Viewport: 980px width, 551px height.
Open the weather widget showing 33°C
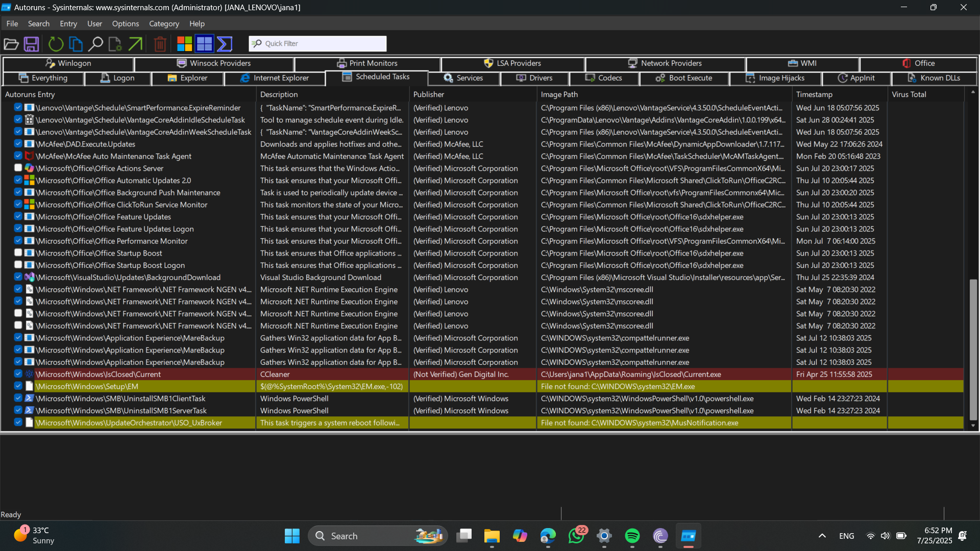tap(34, 536)
